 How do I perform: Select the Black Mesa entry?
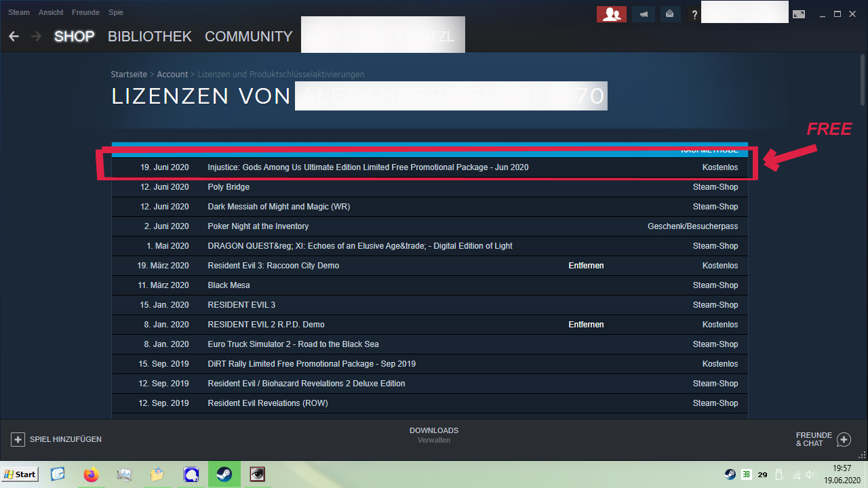click(x=229, y=285)
